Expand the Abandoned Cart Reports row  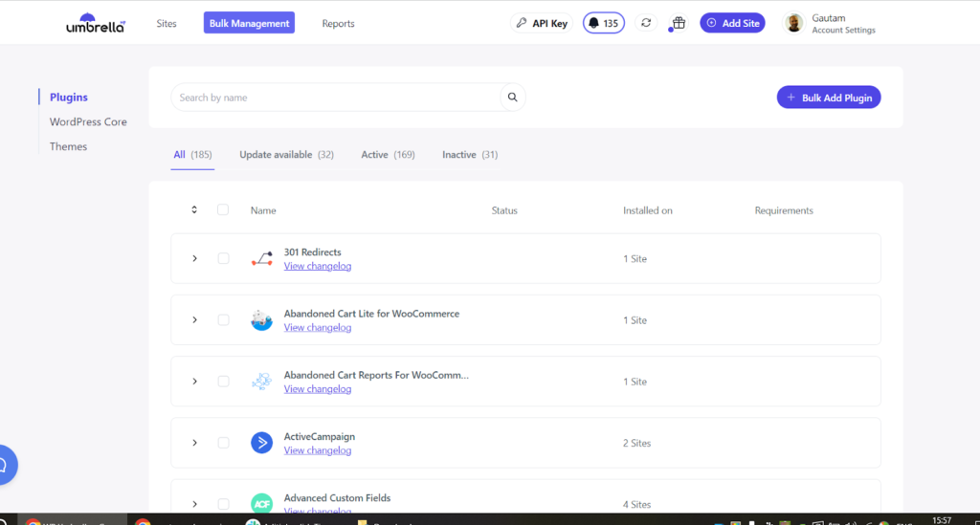[x=194, y=382]
